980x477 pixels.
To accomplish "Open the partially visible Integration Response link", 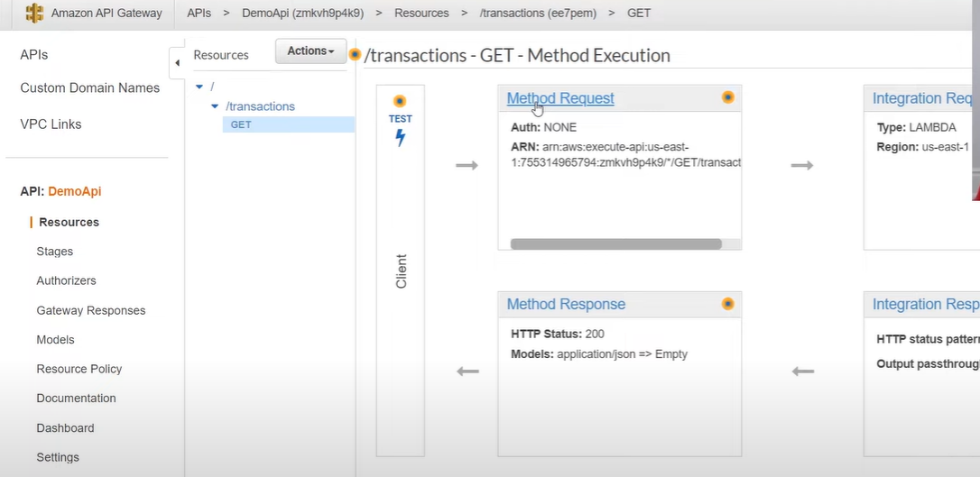I will (926, 305).
